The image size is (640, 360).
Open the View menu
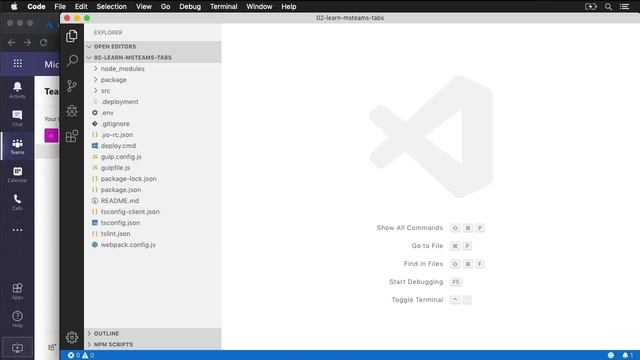[144, 7]
